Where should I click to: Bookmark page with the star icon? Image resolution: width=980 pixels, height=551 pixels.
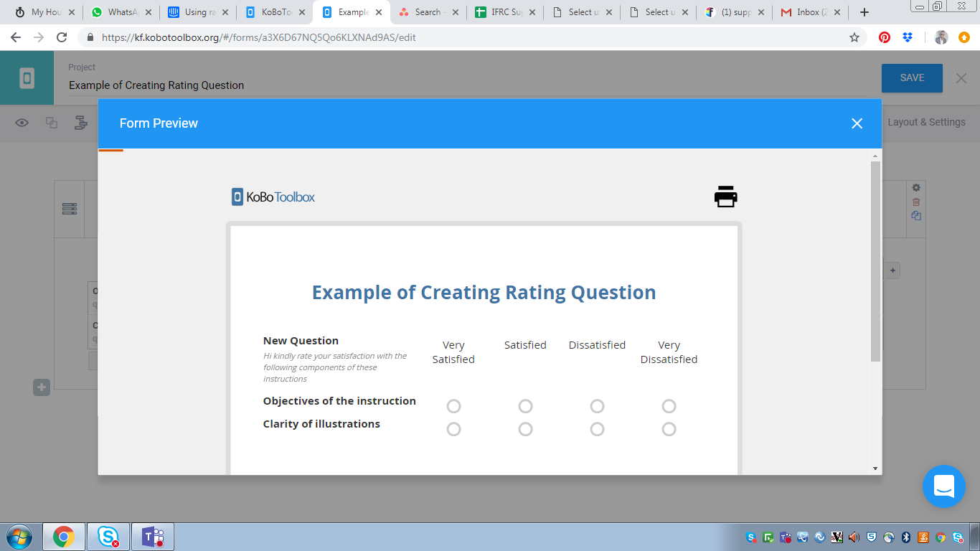854,37
